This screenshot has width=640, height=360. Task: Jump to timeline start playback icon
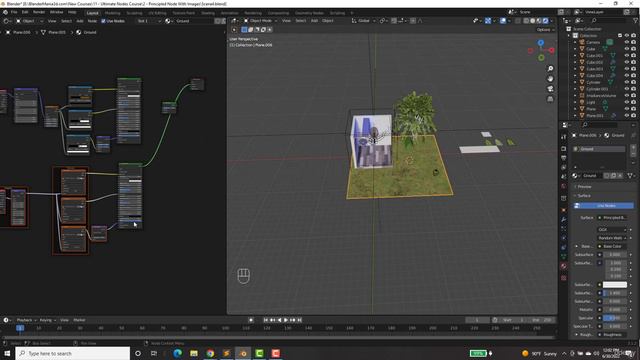point(266,320)
